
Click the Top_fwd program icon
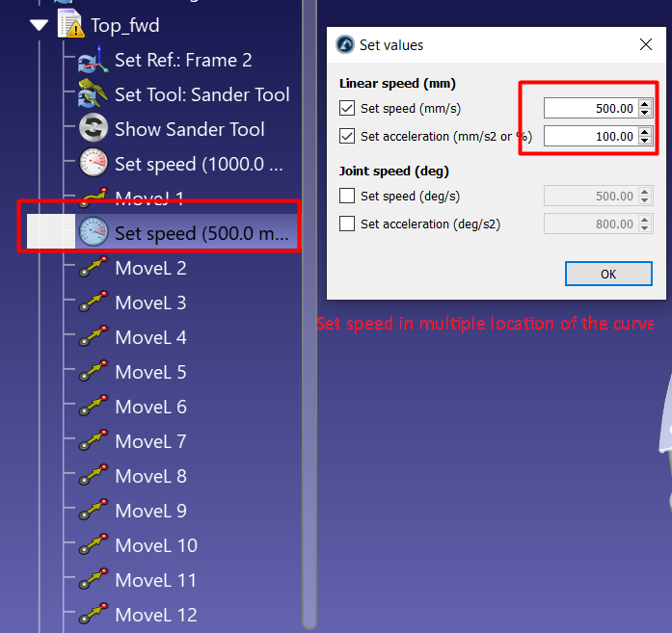(70, 24)
